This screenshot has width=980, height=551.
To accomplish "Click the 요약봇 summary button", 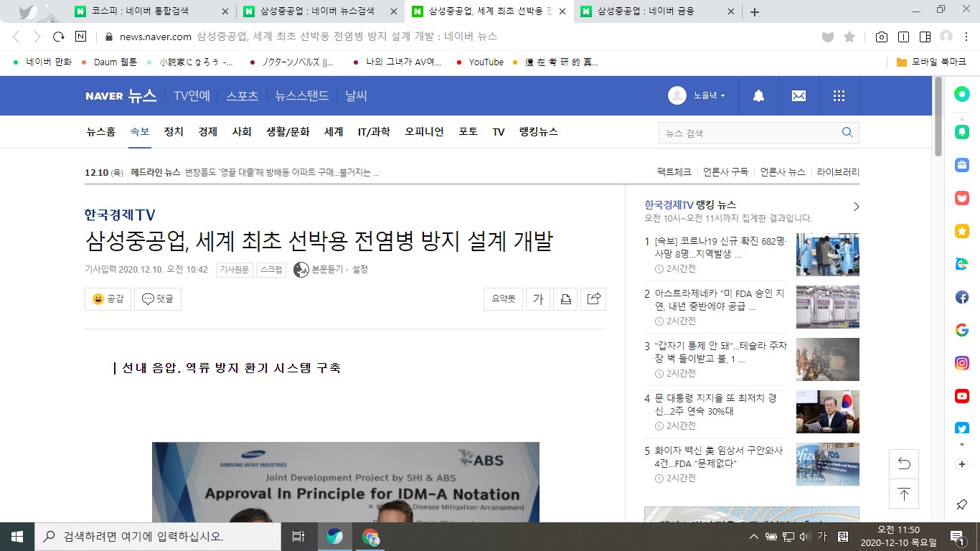I will point(503,299).
